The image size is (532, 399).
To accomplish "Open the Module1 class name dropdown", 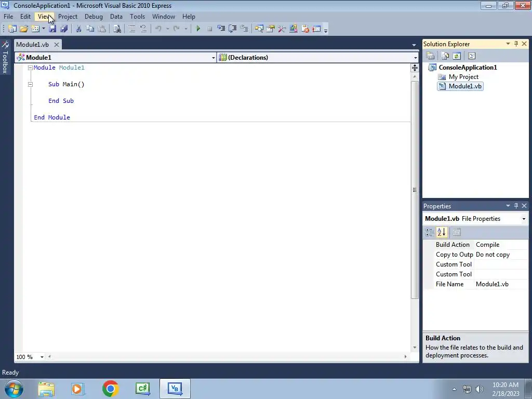I will (x=214, y=58).
